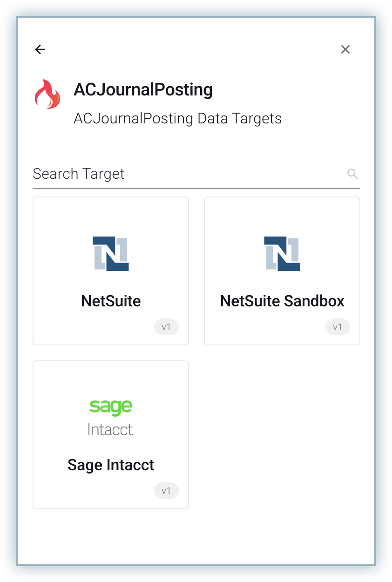392x582 pixels.
Task: Close the Data Targets dialog
Action: coord(345,49)
